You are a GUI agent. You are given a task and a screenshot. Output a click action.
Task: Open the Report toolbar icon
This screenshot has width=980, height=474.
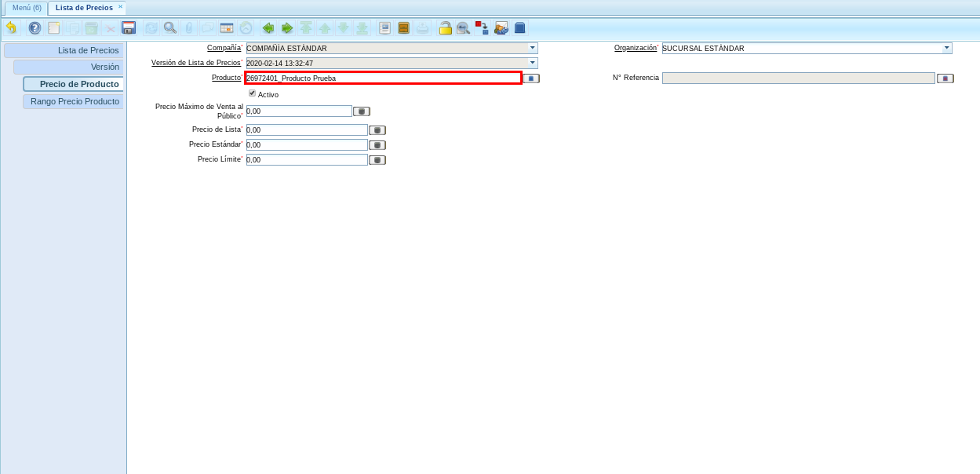tap(384, 27)
